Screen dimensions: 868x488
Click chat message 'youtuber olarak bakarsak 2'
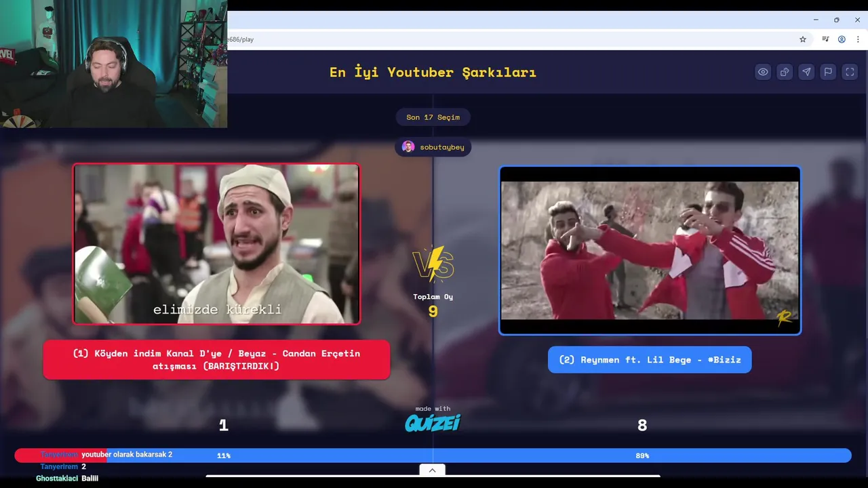click(127, 455)
